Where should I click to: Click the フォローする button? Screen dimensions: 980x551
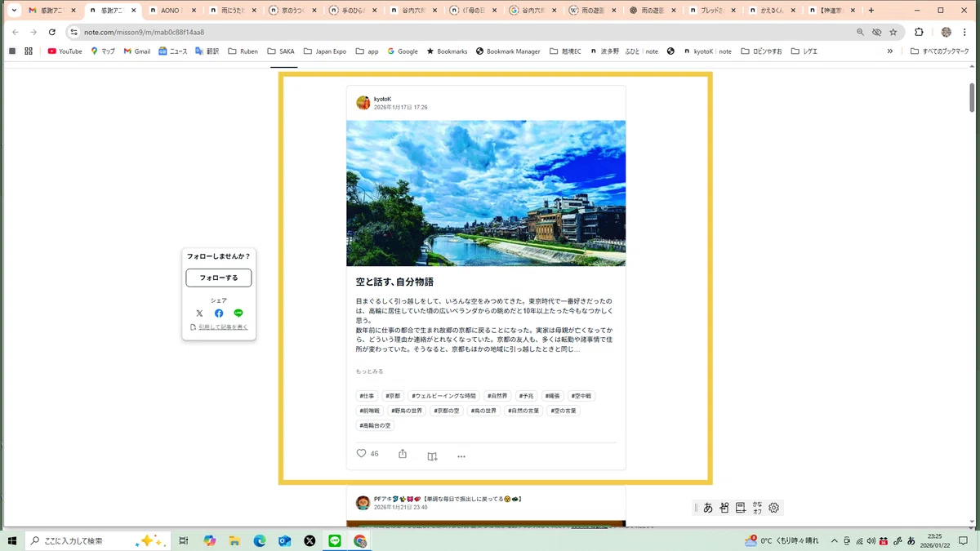pyautogui.click(x=219, y=278)
